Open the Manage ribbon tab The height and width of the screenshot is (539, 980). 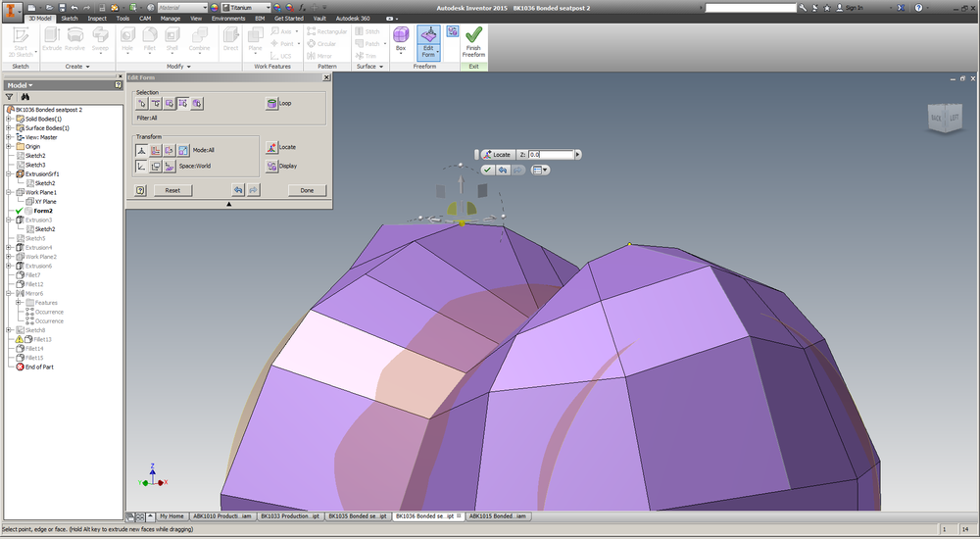(x=170, y=19)
